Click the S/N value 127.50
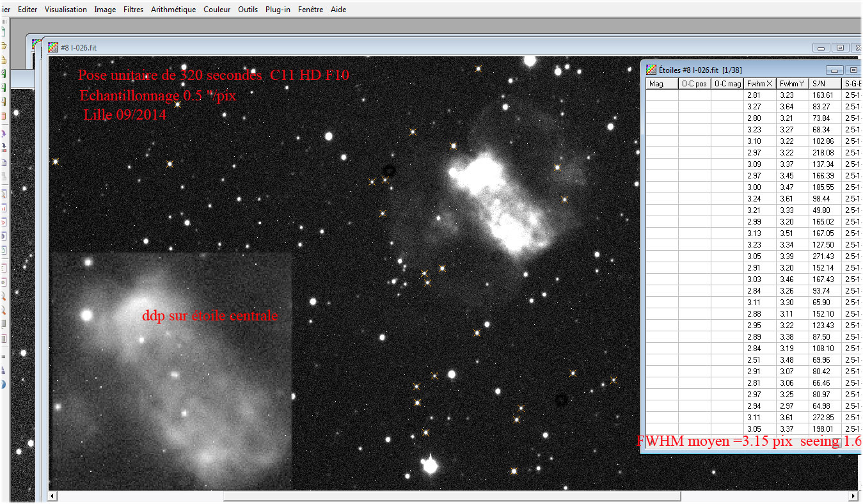The height and width of the screenshot is (504, 863). pyautogui.click(x=827, y=245)
